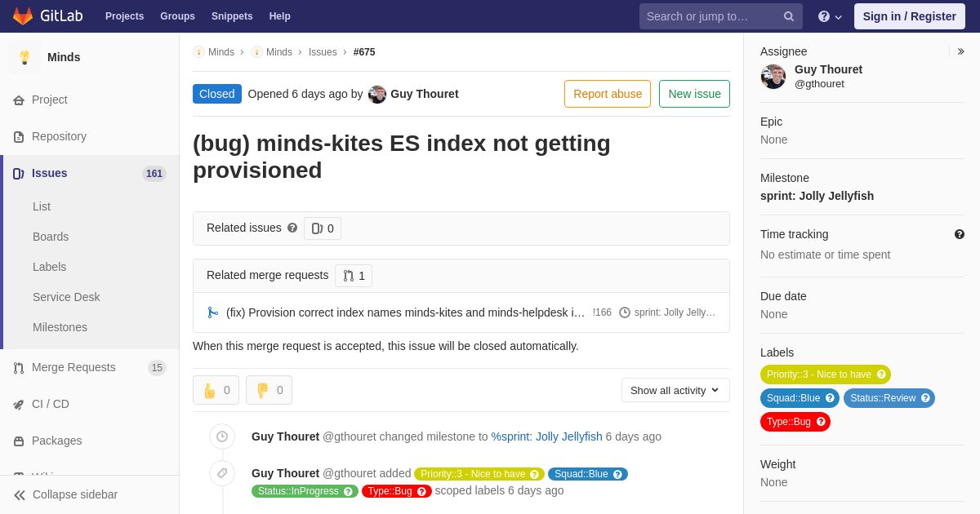This screenshot has height=514, width=980.
Task: Click Guy Thouret author name link in header
Action: (425, 94)
